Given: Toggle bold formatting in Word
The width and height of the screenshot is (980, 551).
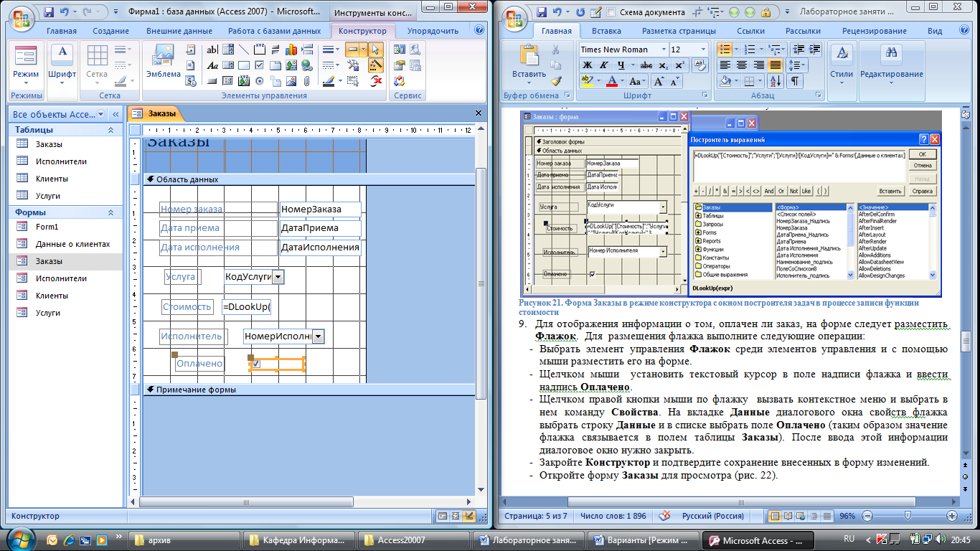Looking at the screenshot, I should click(588, 65).
